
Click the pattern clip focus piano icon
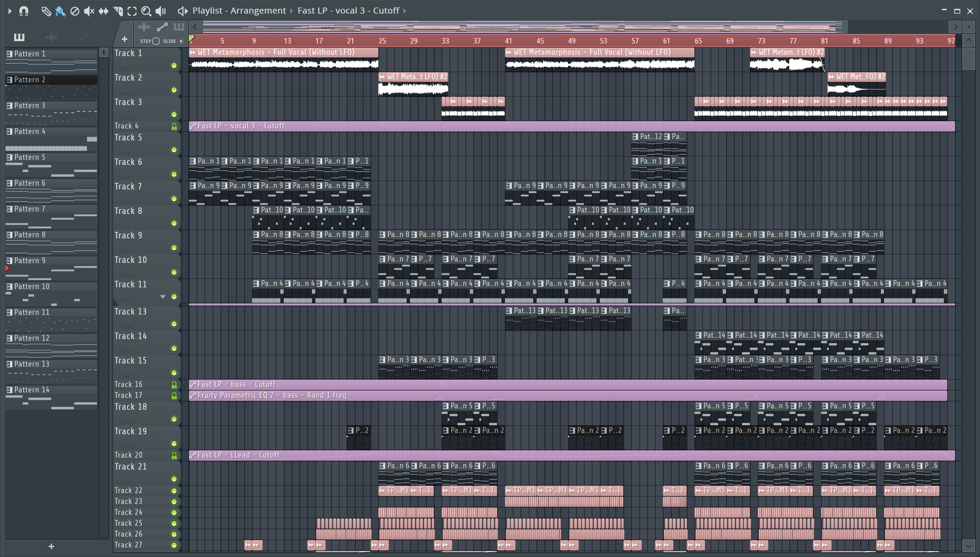click(179, 27)
